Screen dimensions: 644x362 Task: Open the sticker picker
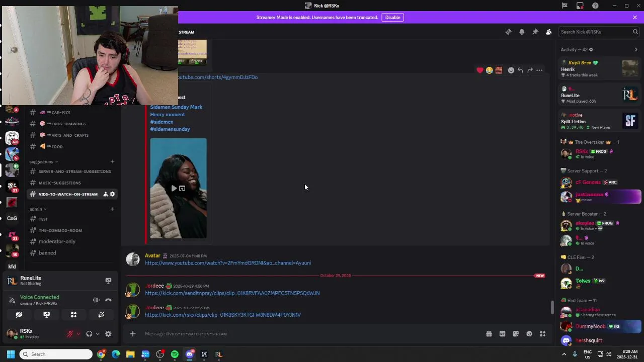pos(516,334)
